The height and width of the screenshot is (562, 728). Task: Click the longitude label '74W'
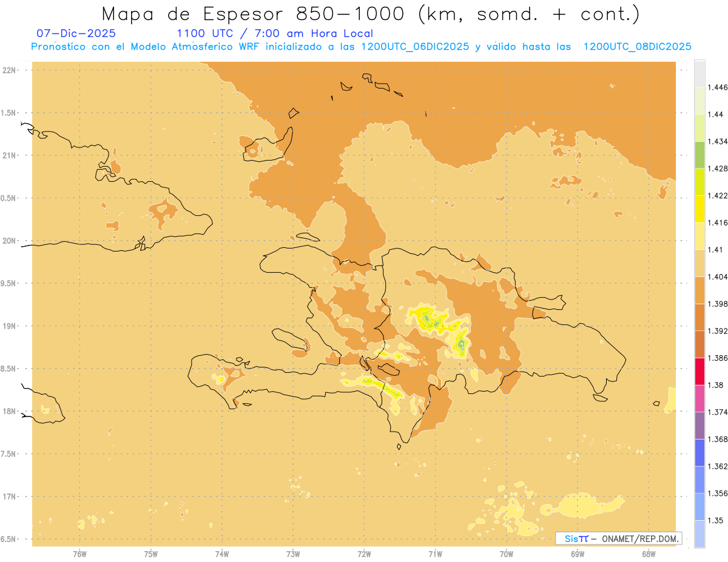coord(222,554)
